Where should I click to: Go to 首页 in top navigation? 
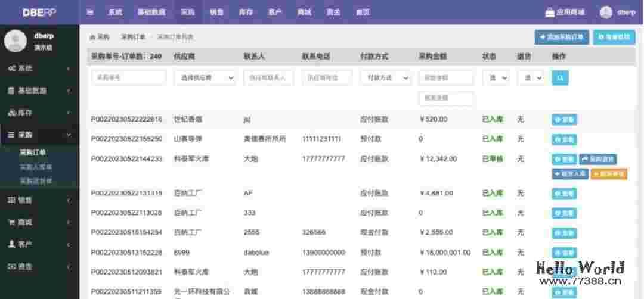click(x=363, y=13)
